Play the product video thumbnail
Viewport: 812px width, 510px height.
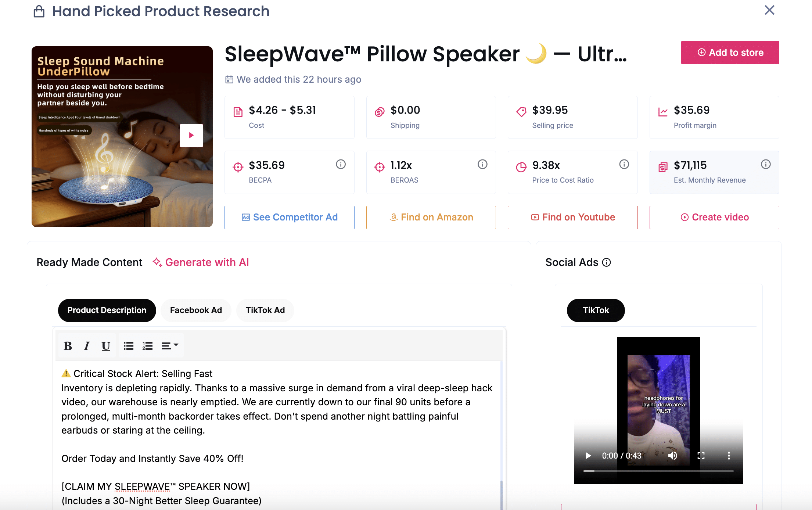pyautogui.click(x=191, y=135)
